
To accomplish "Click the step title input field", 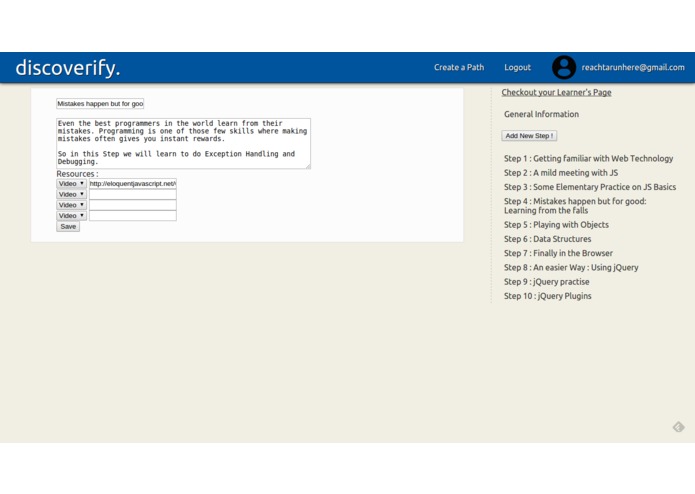I will click(100, 104).
